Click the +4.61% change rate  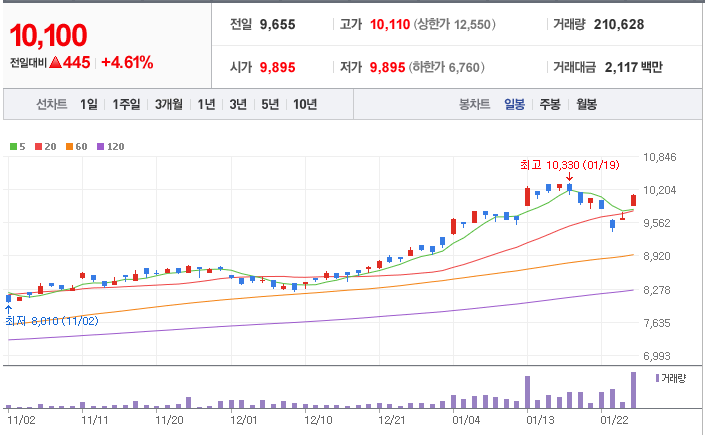(127, 63)
